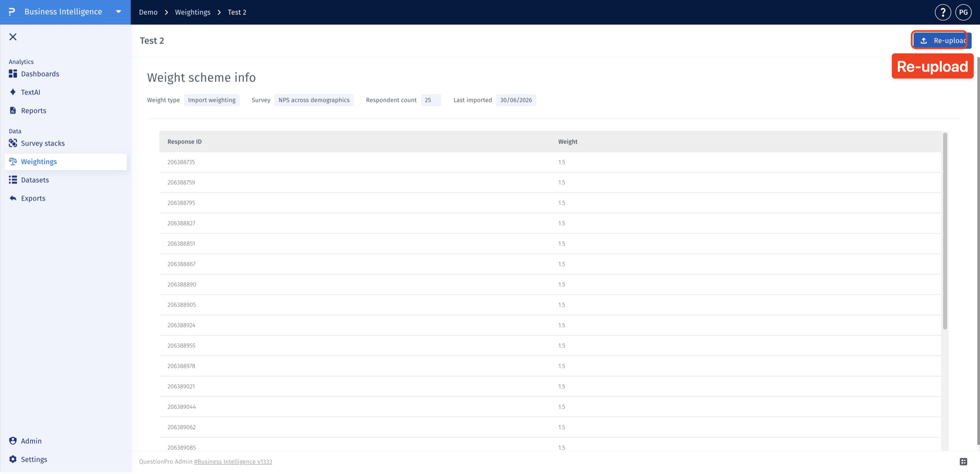The width and height of the screenshot is (980, 474).
Task: Click the Settings gear icon
Action: [13, 459]
